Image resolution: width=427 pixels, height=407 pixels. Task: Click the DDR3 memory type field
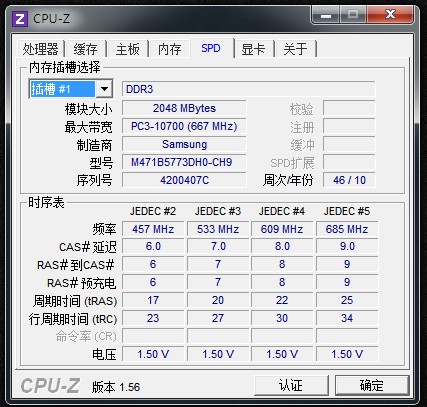coord(249,89)
